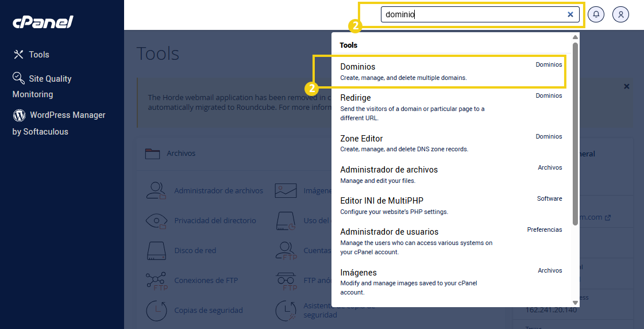Image resolution: width=644 pixels, height=329 pixels.
Task: Select the Redirige search result
Action: 451,108
